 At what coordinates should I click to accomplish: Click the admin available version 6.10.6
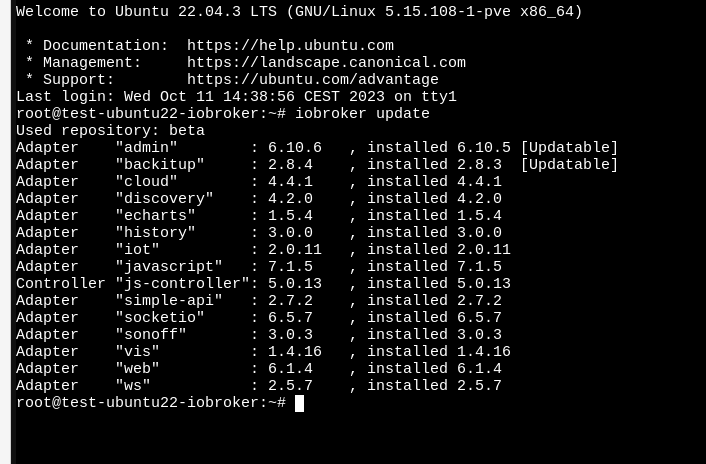[x=295, y=148]
